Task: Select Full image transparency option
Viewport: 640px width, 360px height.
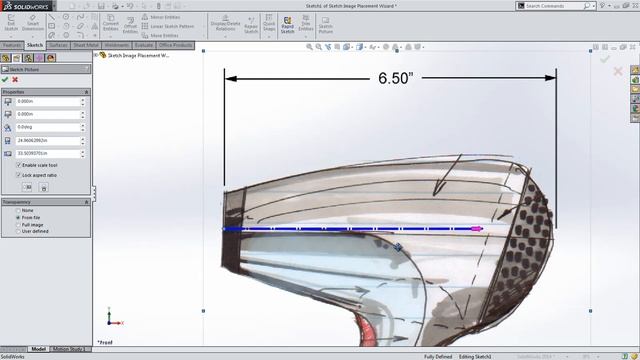Action: coord(18,225)
